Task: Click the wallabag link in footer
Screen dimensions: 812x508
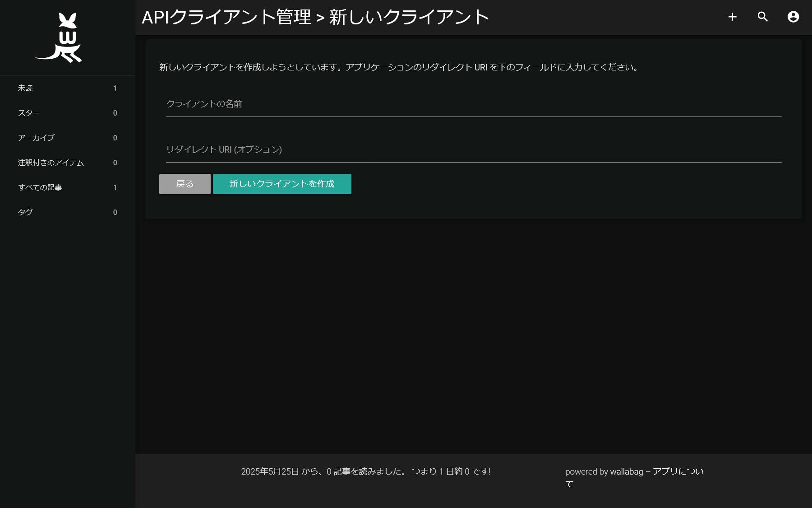Action: click(x=626, y=472)
